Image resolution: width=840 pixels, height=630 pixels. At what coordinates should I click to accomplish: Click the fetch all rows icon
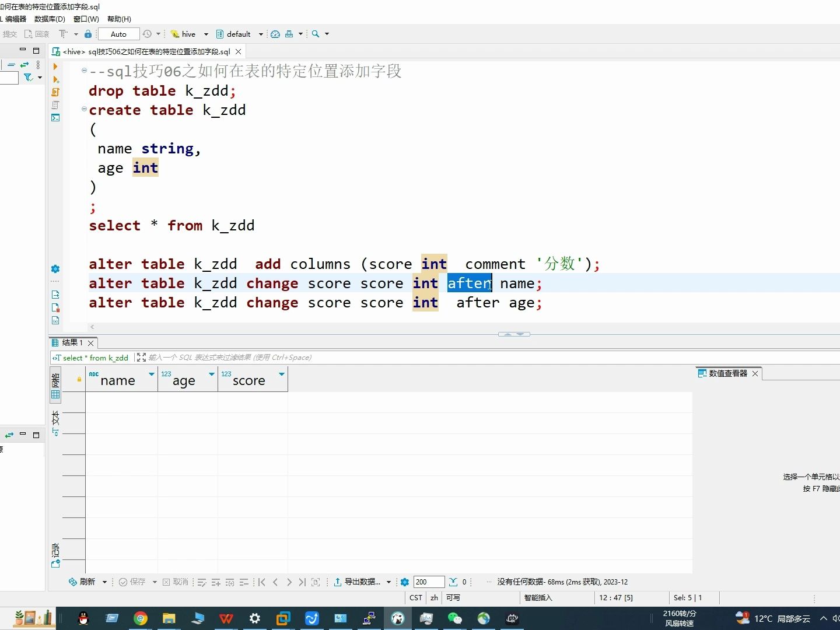click(x=316, y=582)
